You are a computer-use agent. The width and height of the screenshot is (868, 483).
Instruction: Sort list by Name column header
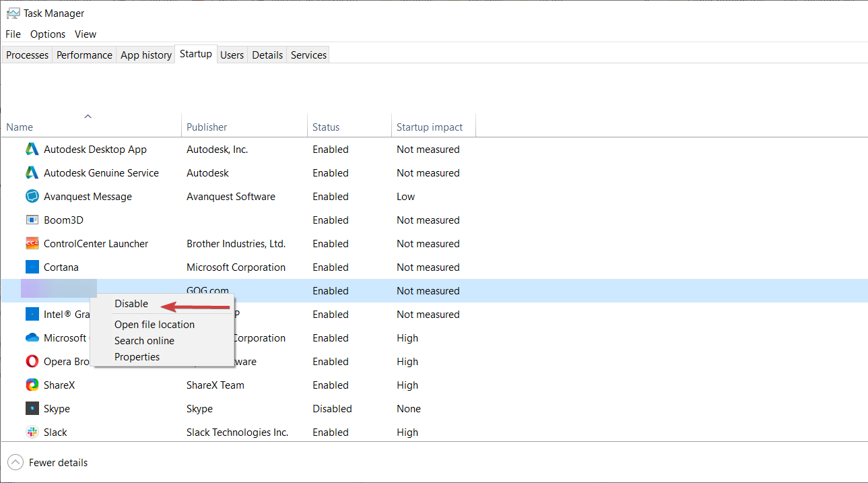20,127
